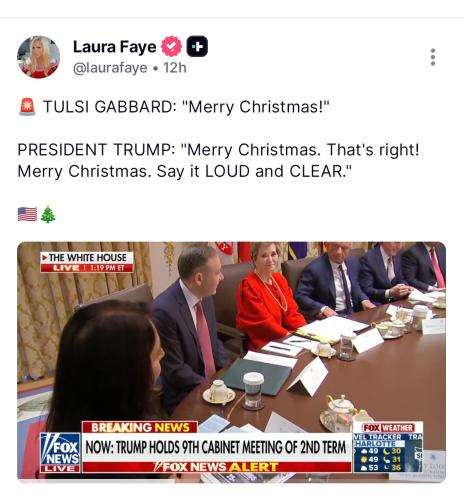Click the Fox Weather widget
463x500 pixels.
(x=388, y=447)
